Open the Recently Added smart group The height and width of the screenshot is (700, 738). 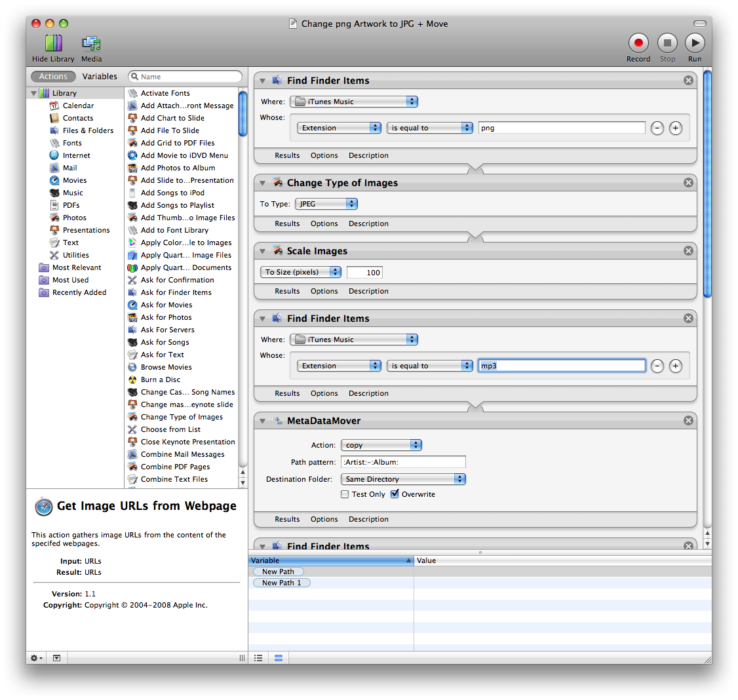coord(79,292)
